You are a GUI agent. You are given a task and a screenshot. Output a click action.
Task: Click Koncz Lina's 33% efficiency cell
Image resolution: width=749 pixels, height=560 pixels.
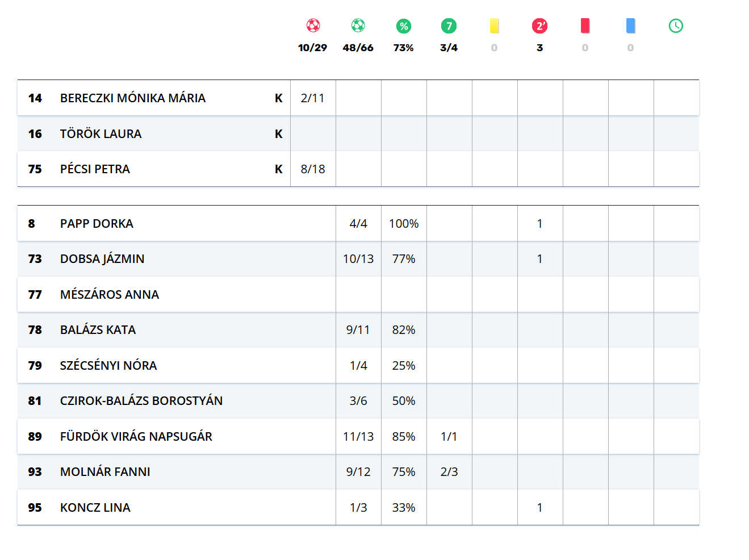coord(403,508)
